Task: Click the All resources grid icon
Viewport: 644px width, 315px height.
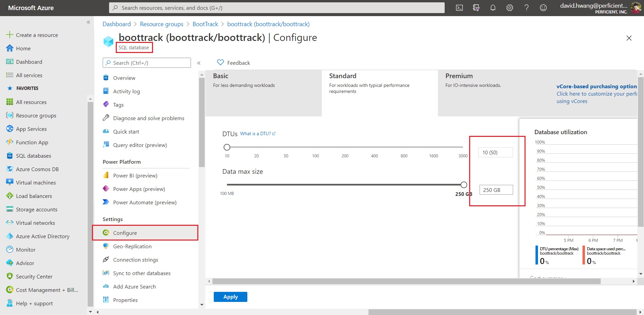Action: [10, 102]
